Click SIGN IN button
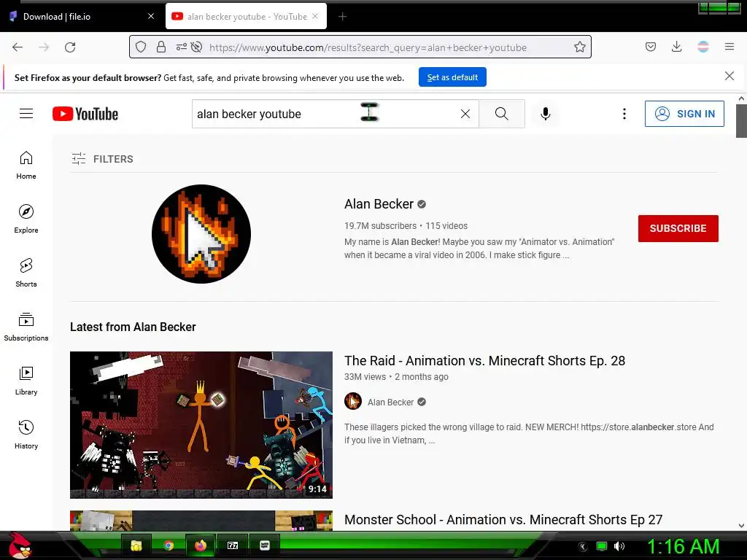The image size is (747, 560). pyautogui.click(x=684, y=114)
